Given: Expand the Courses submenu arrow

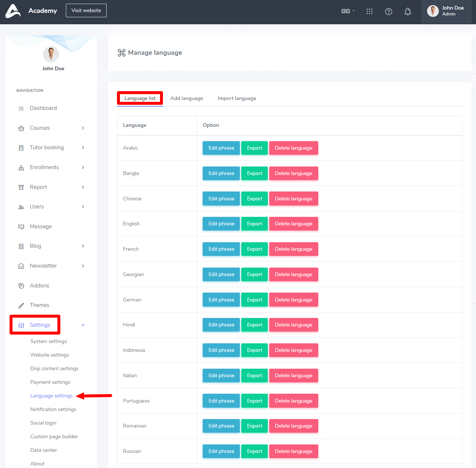Looking at the screenshot, I should tap(83, 128).
